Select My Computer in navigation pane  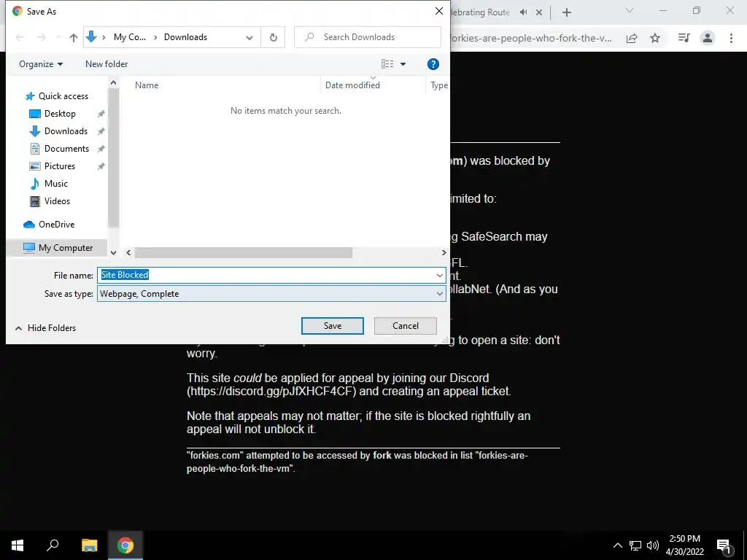(x=65, y=248)
